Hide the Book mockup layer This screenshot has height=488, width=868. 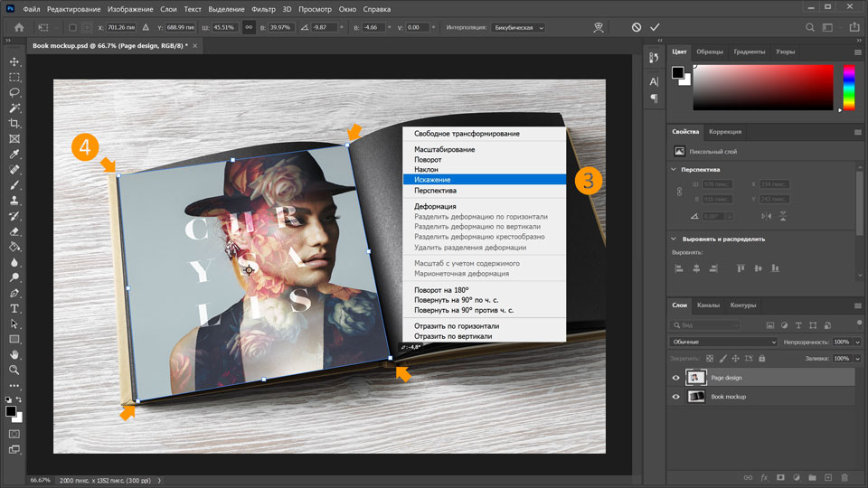click(x=676, y=397)
